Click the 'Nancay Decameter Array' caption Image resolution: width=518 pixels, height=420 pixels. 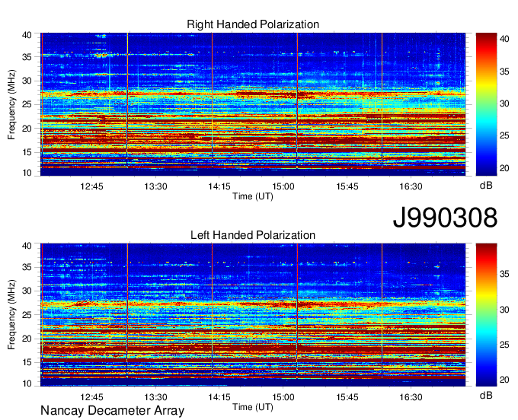112,411
